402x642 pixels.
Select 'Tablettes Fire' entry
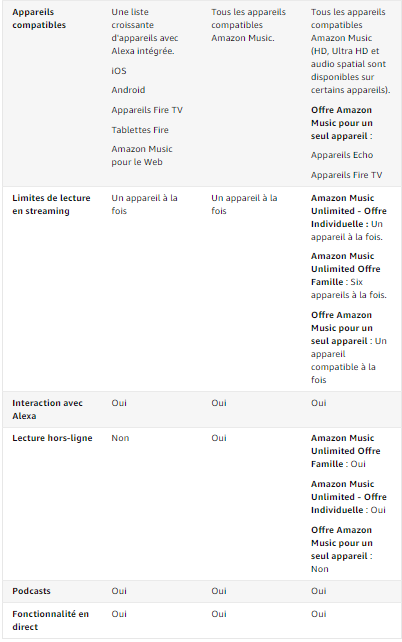(140, 130)
